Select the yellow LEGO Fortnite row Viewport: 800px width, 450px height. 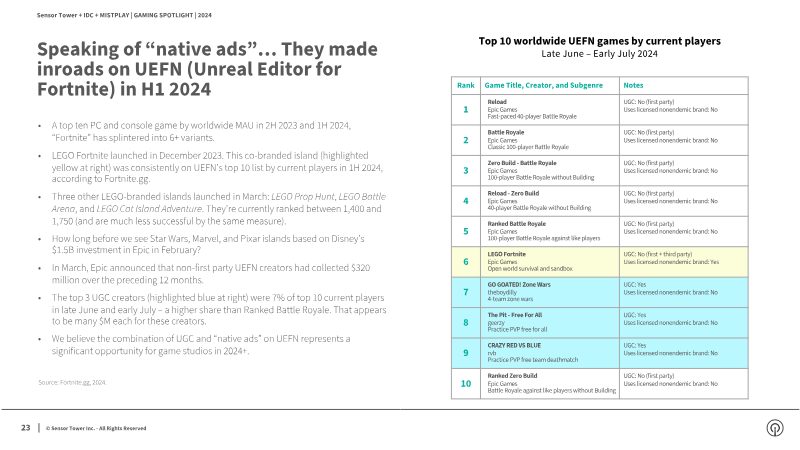click(599, 262)
